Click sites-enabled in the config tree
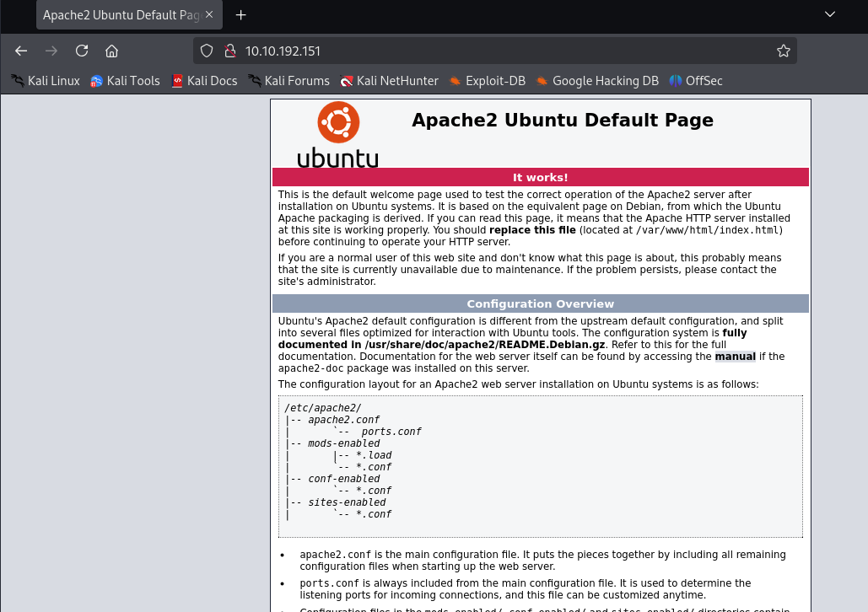 pyautogui.click(x=347, y=502)
